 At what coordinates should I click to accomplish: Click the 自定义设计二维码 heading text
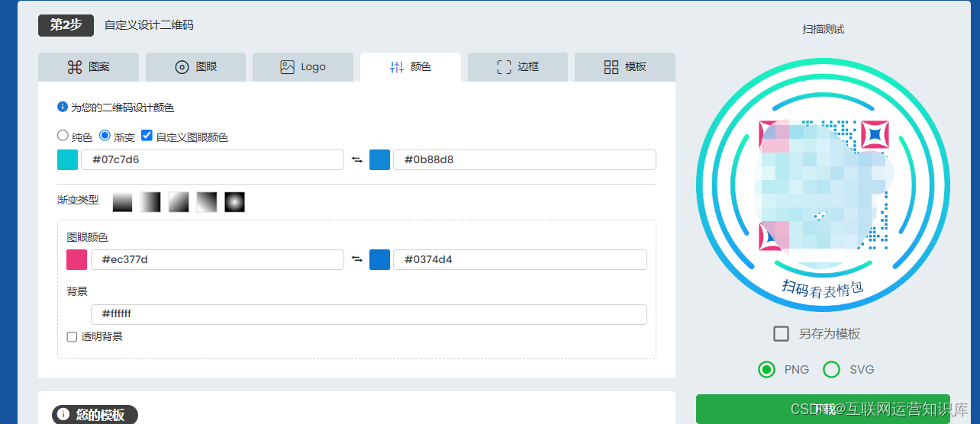tap(149, 24)
